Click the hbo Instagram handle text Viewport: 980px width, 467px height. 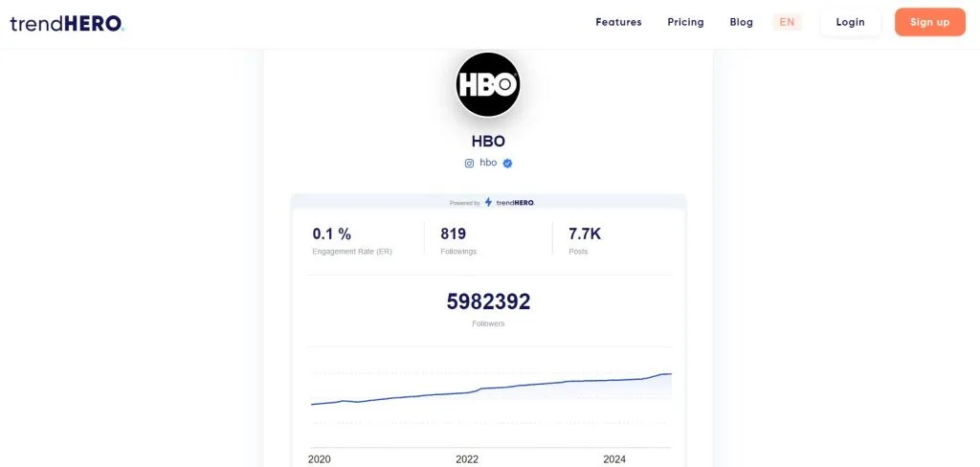pyautogui.click(x=488, y=163)
